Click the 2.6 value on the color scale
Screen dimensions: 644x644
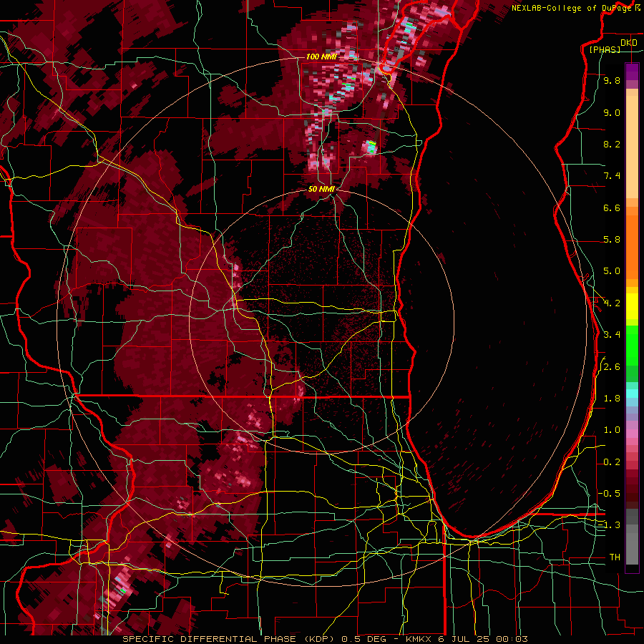pos(612,367)
